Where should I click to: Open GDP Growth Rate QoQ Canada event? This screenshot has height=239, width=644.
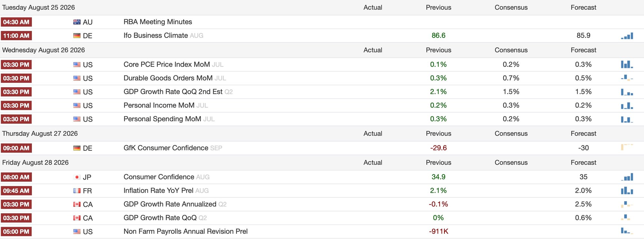(160, 218)
